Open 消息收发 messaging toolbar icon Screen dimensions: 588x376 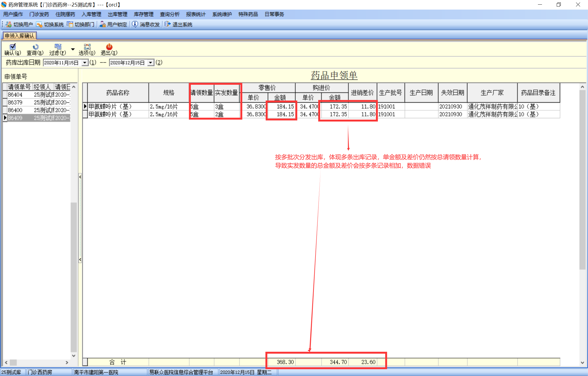(135, 25)
